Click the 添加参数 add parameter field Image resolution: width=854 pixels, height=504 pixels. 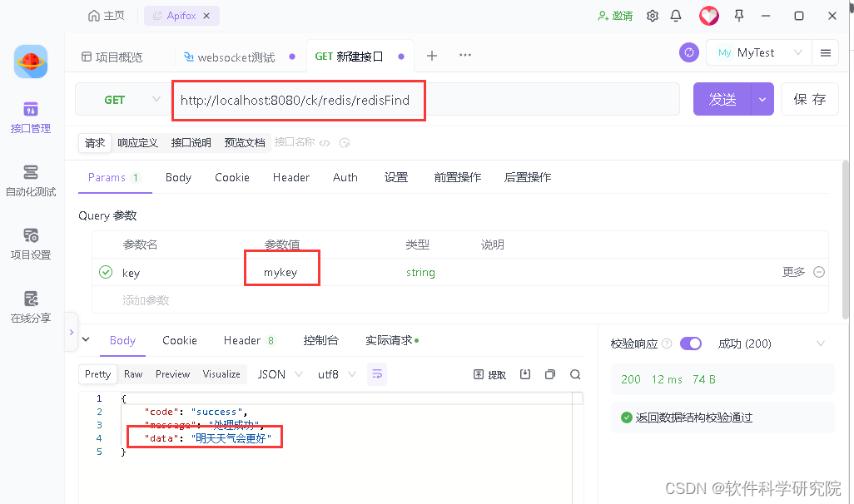pyautogui.click(x=146, y=300)
